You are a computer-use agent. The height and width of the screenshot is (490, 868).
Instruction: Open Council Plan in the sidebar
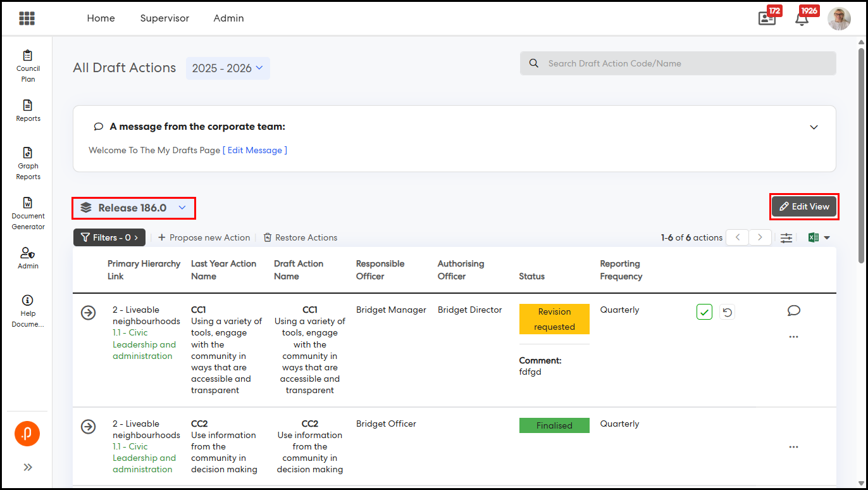point(28,66)
